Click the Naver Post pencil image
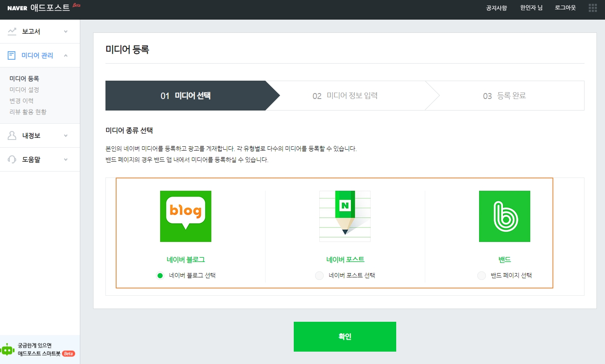This screenshot has height=364, width=605. pyautogui.click(x=345, y=216)
